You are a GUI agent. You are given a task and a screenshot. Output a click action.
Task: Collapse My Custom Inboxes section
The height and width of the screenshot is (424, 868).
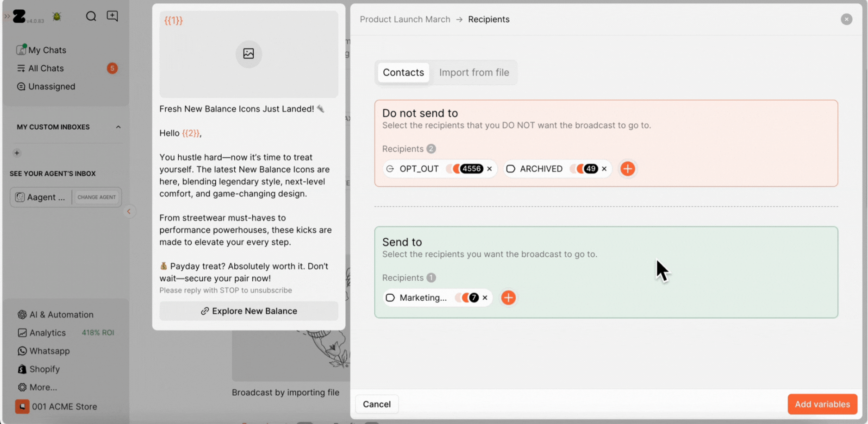click(118, 127)
